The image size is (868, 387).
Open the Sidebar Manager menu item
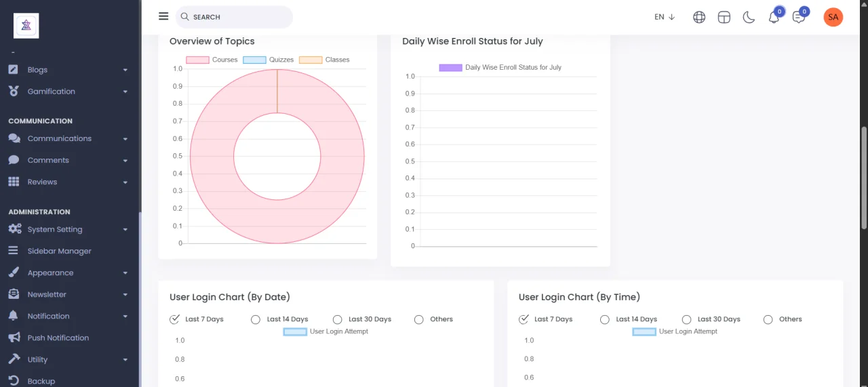click(68, 251)
